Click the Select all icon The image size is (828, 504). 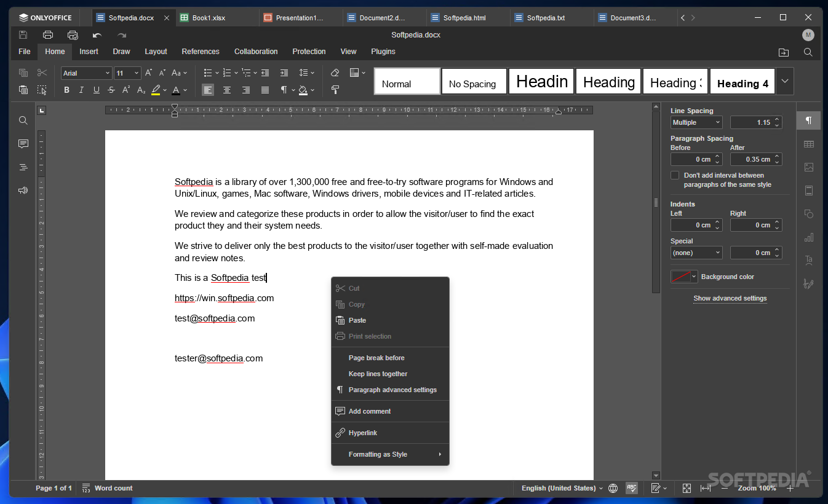click(42, 90)
